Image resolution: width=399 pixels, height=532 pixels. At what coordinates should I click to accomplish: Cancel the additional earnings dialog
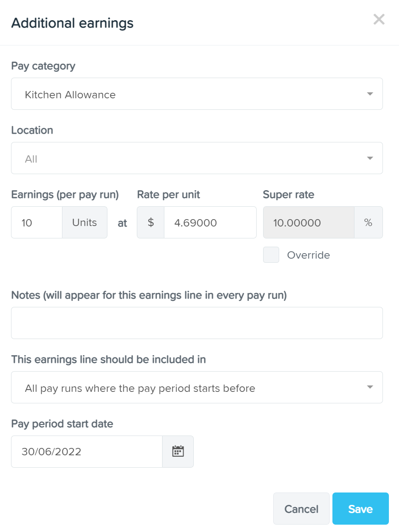[301, 509]
